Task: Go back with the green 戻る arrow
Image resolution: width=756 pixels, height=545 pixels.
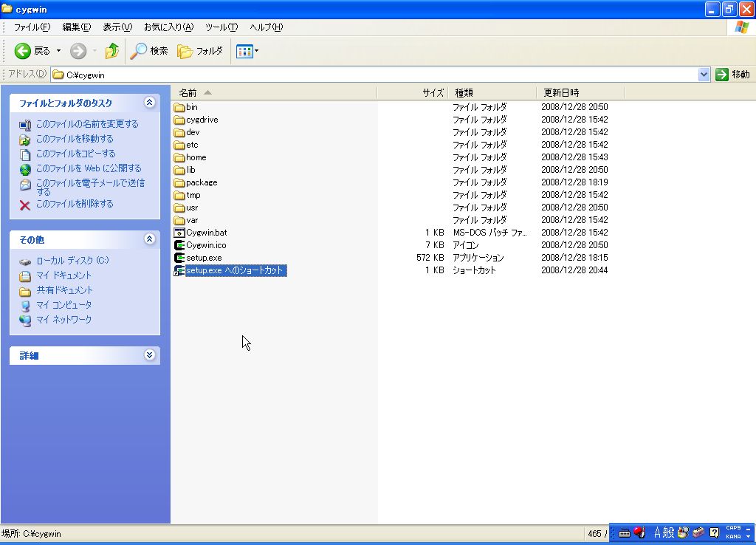Action: [x=22, y=51]
